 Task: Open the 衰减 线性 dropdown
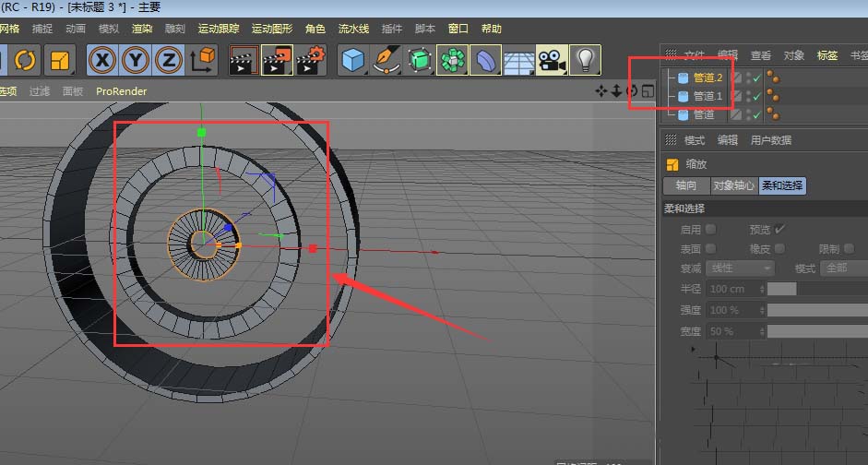click(740, 268)
